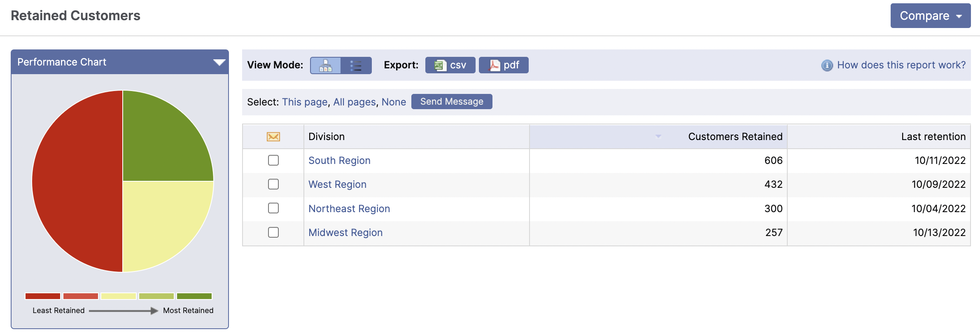Viewport: 980px width, 332px height.
Task: Tick the Northeast Region checkbox
Action: 273,208
